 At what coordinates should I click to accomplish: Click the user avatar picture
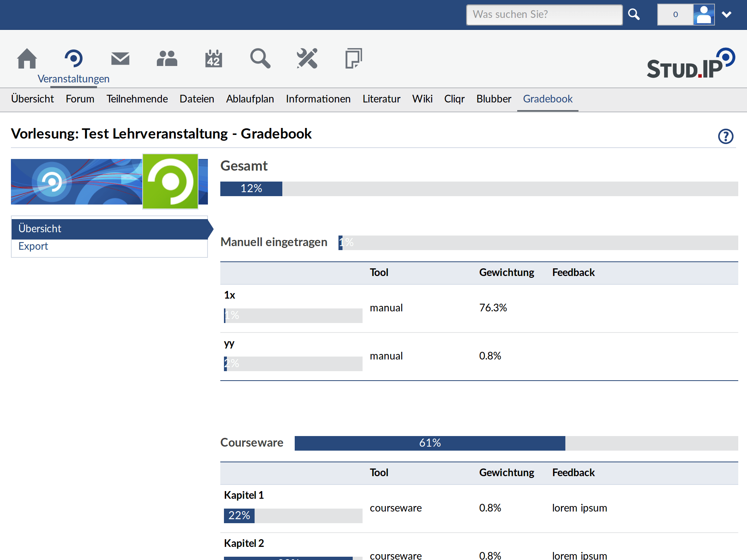(704, 15)
